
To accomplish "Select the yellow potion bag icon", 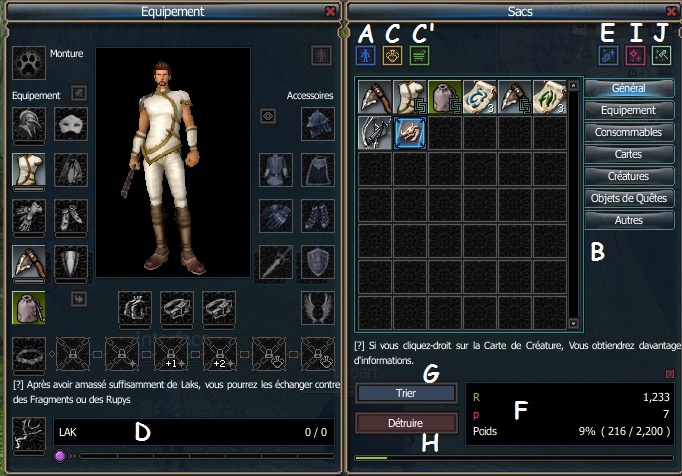I will click(x=392, y=56).
